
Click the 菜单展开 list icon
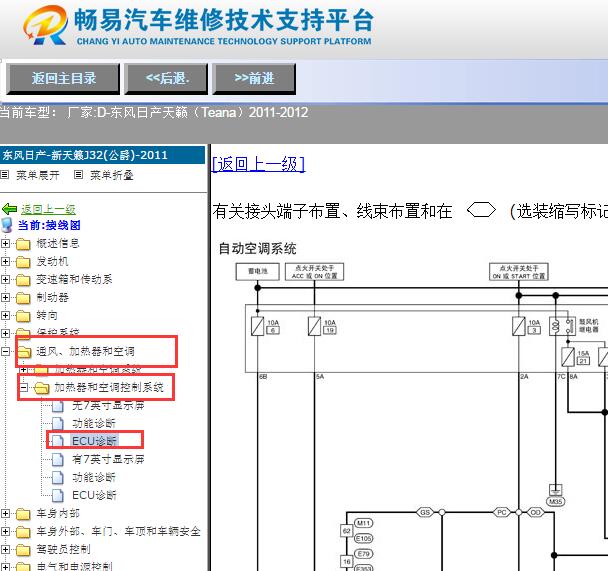(5, 175)
